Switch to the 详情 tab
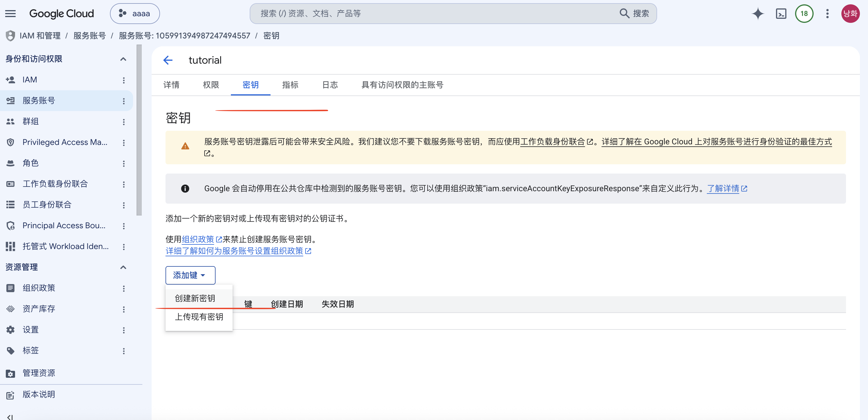This screenshot has height=420, width=868. pyautogui.click(x=172, y=85)
